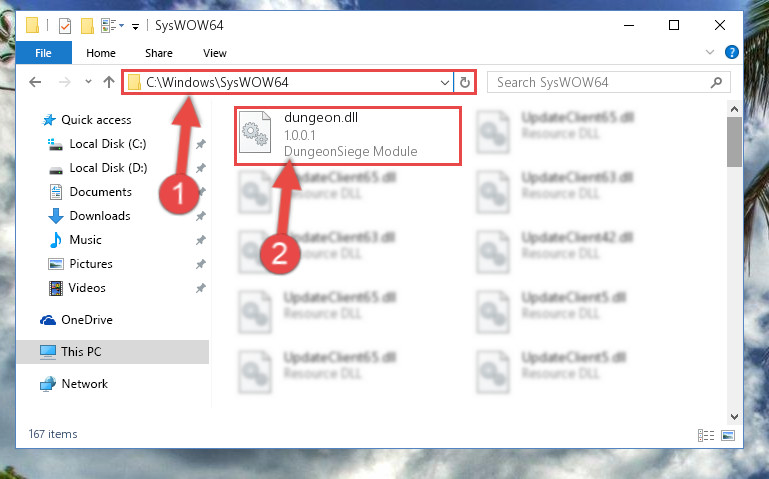Toggle the pin next to Local Disk (C:)
The width and height of the screenshot is (769, 479).
click(201, 144)
